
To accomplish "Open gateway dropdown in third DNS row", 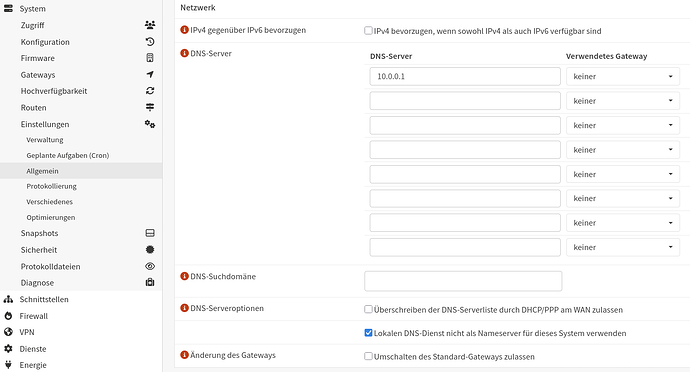I will 623,125.
